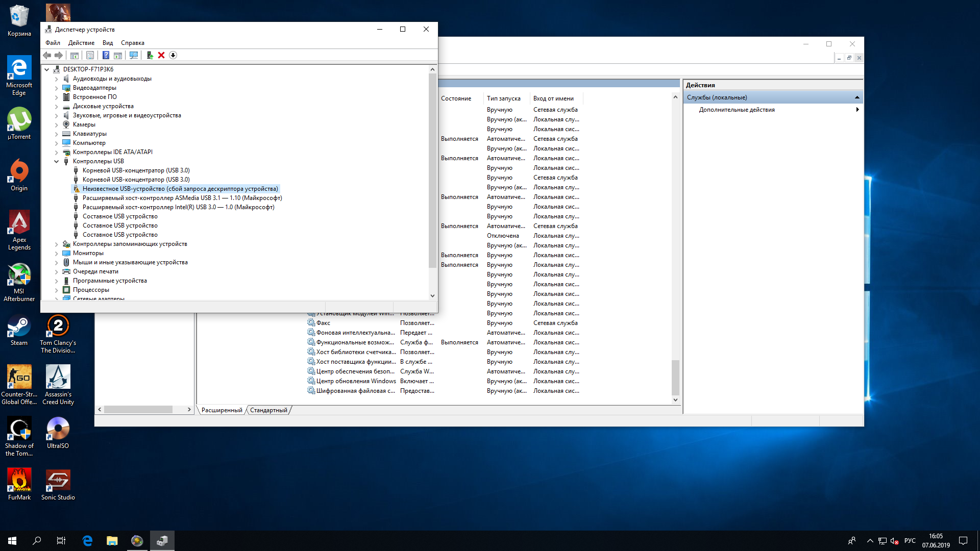The image size is (980, 551).
Task: Click the Тип запуска column header
Action: [503, 98]
